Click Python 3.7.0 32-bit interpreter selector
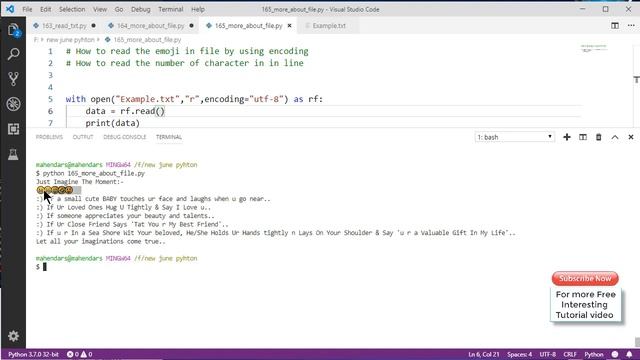This screenshot has height=360, width=640. (33, 354)
